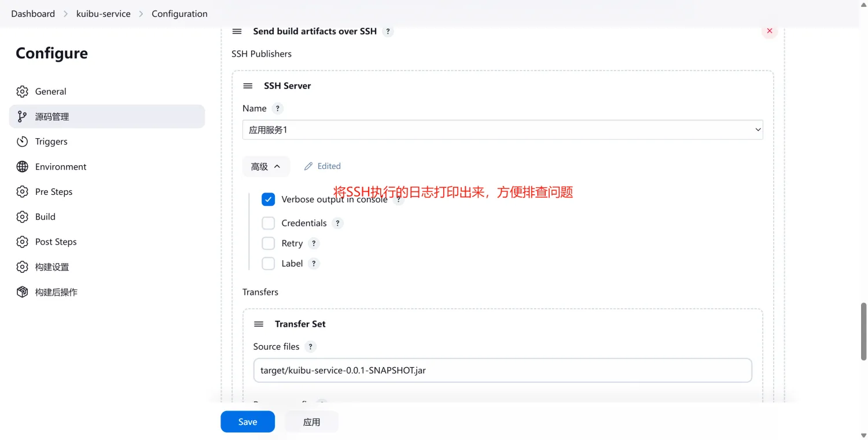Image resolution: width=868 pixels, height=440 pixels.
Task: Uncheck Verbose output in console
Action: click(x=269, y=199)
